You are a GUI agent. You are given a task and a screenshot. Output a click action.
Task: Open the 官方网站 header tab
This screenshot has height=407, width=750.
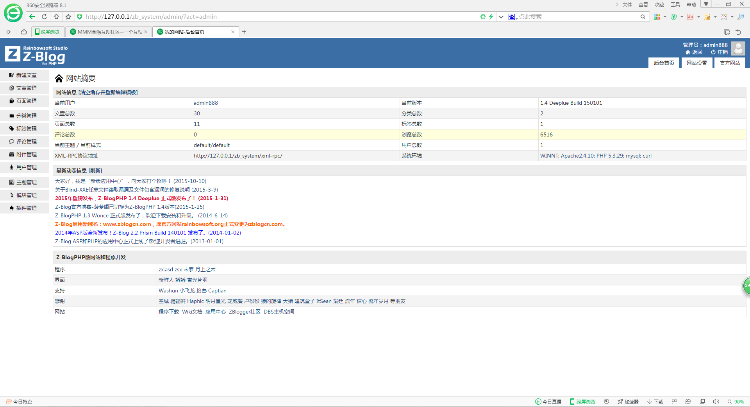(x=729, y=63)
